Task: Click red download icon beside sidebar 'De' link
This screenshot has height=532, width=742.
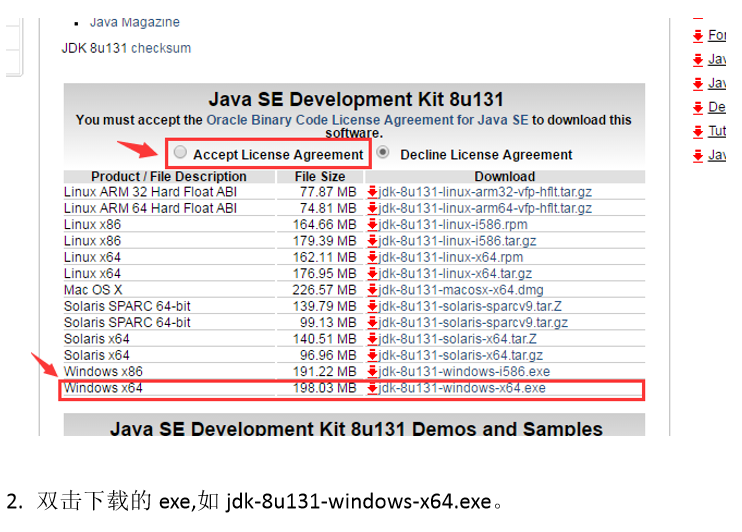Action: click(x=698, y=108)
